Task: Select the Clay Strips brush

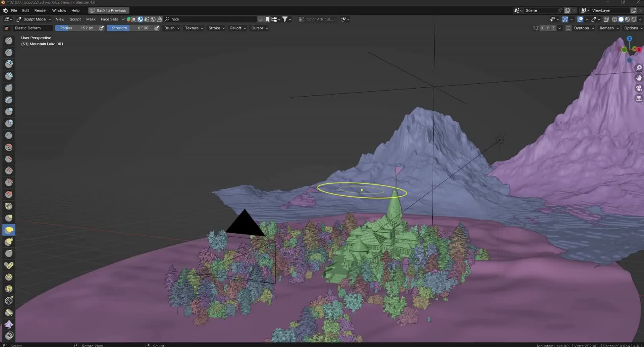Action: pos(9,76)
